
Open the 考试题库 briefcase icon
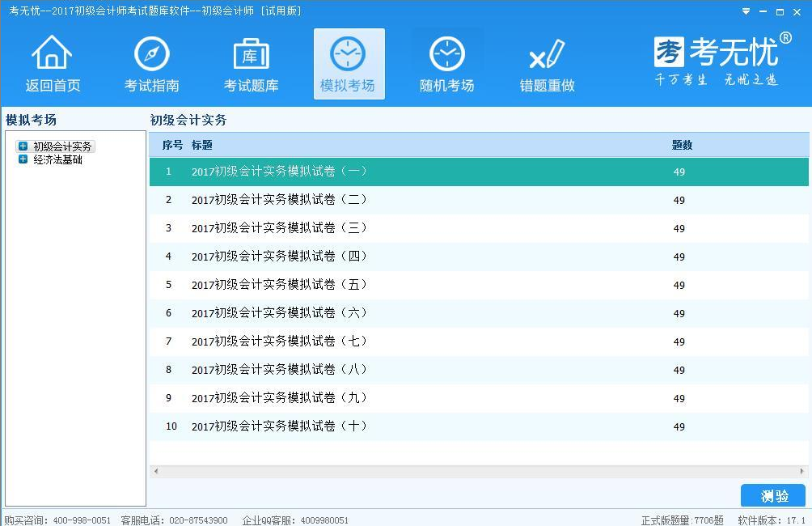point(252,63)
